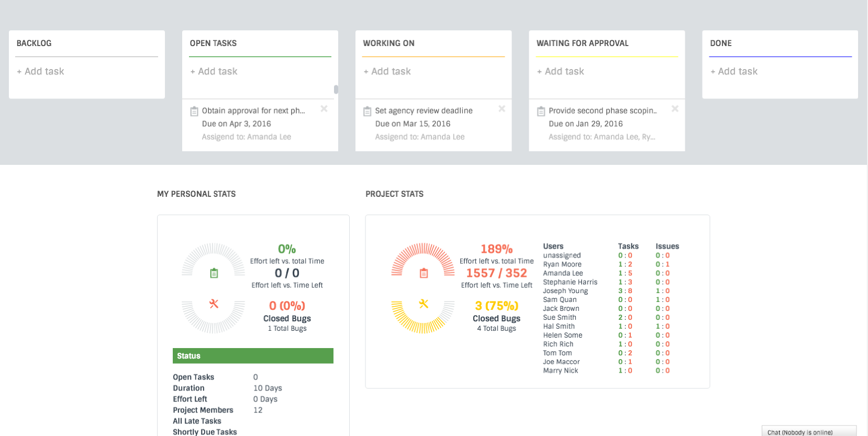The height and width of the screenshot is (436, 868).
Task: Click the 1 Total Bugs label
Action: (x=287, y=329)
